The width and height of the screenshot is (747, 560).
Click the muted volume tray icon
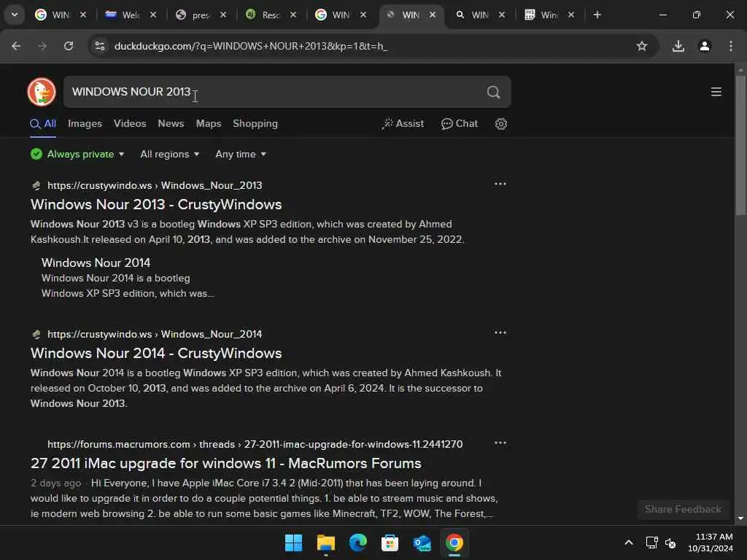[x=670, y=542]
